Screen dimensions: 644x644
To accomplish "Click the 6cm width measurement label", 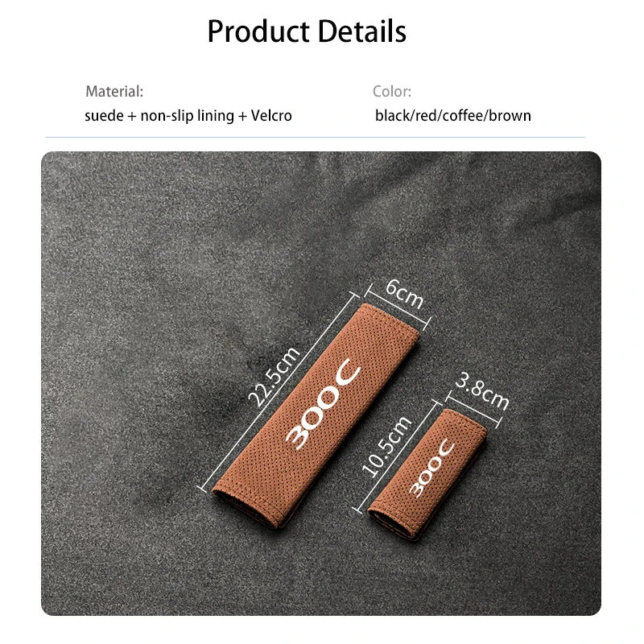I will pyautogui.click(x=405, y=293).
